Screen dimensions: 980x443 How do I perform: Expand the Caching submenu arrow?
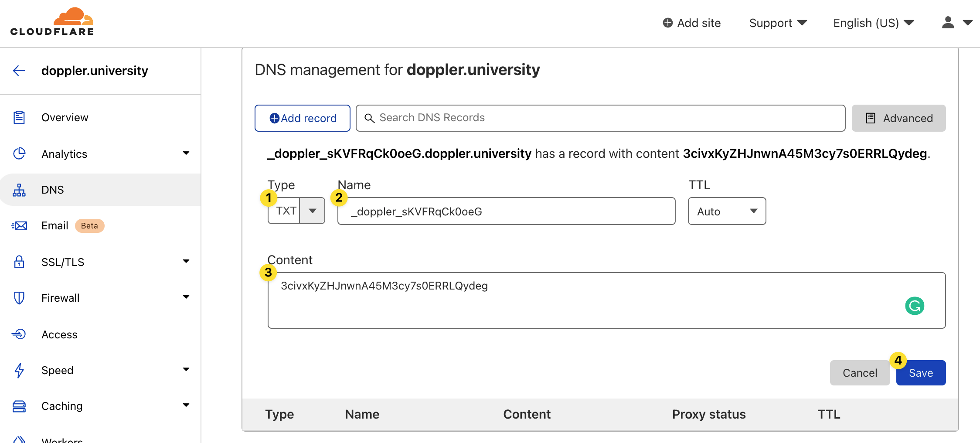tap(186, 405)
